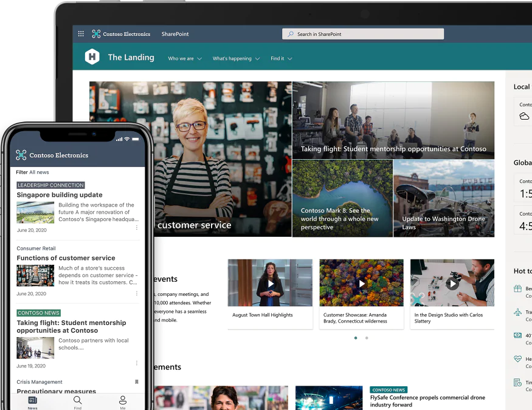
Task: Open the Me tab on the phone
Action: coord(122,401)
